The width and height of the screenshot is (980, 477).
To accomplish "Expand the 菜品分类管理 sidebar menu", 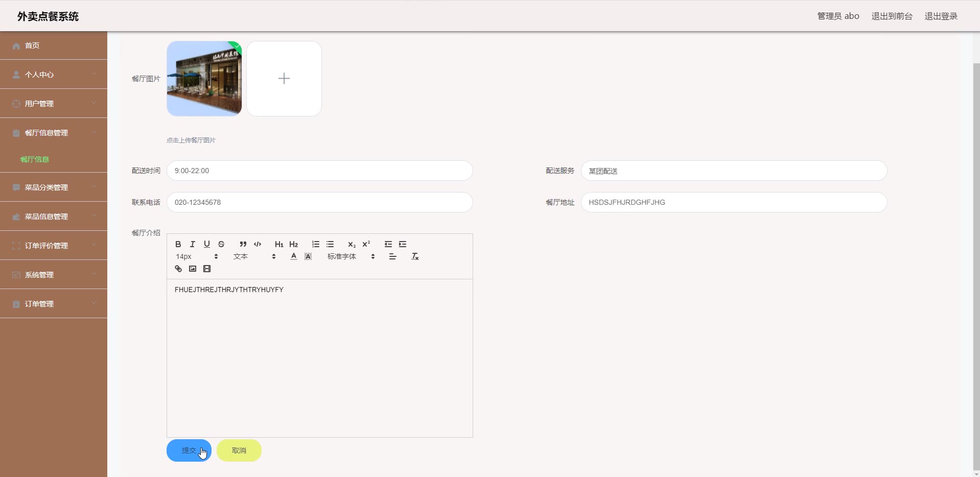I will [54, 187].
